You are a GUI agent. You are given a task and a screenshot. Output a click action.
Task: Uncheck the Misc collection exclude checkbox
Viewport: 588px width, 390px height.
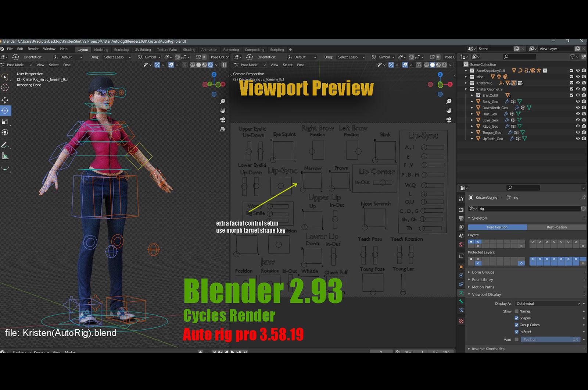click(x=571, y=77)
